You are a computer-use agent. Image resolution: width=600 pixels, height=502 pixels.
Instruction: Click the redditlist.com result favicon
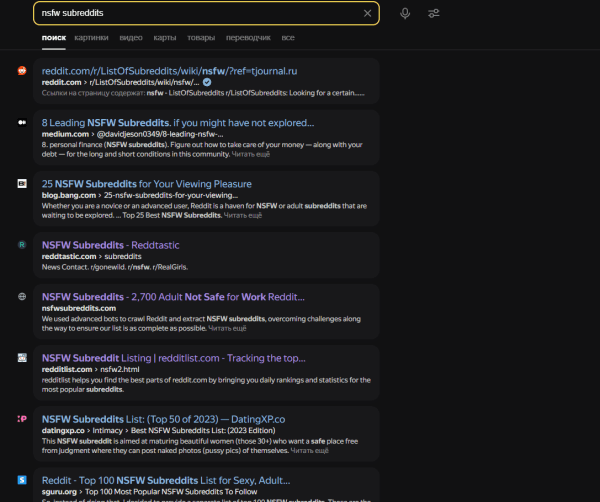22,357
